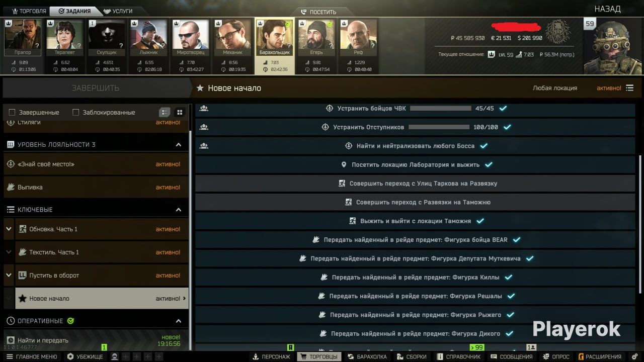Open the СПРАВОЧНИК handbook
The image size is (644, 362).
click(459, 356)
